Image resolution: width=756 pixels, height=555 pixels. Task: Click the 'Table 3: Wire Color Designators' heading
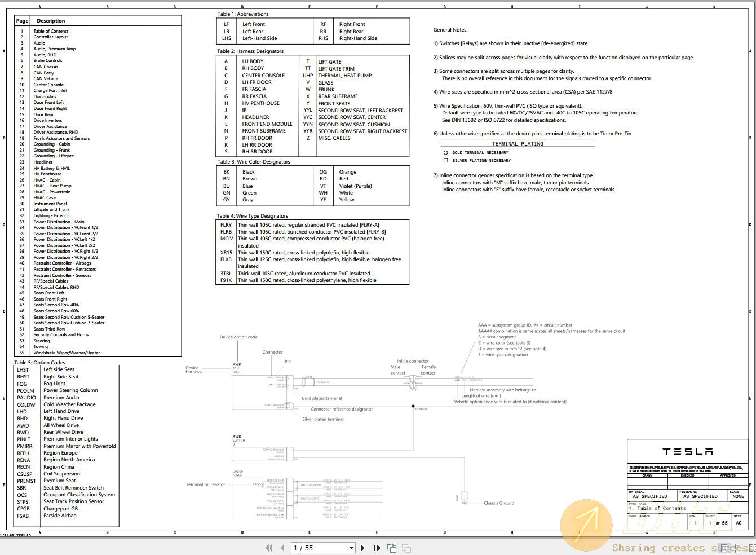[254, 162]
